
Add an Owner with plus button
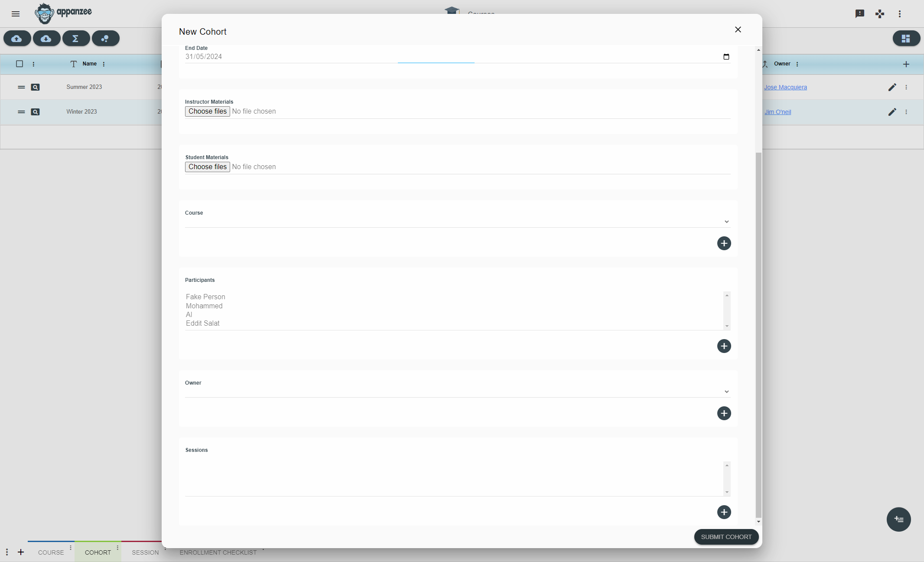point(724,413)
